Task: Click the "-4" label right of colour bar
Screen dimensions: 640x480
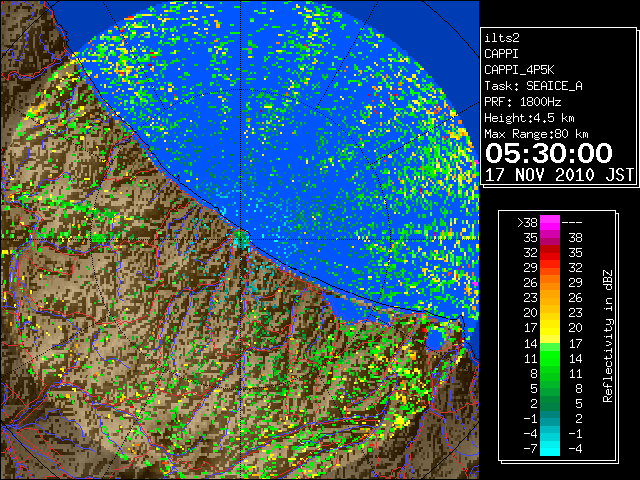Action: tap(575, 449)
